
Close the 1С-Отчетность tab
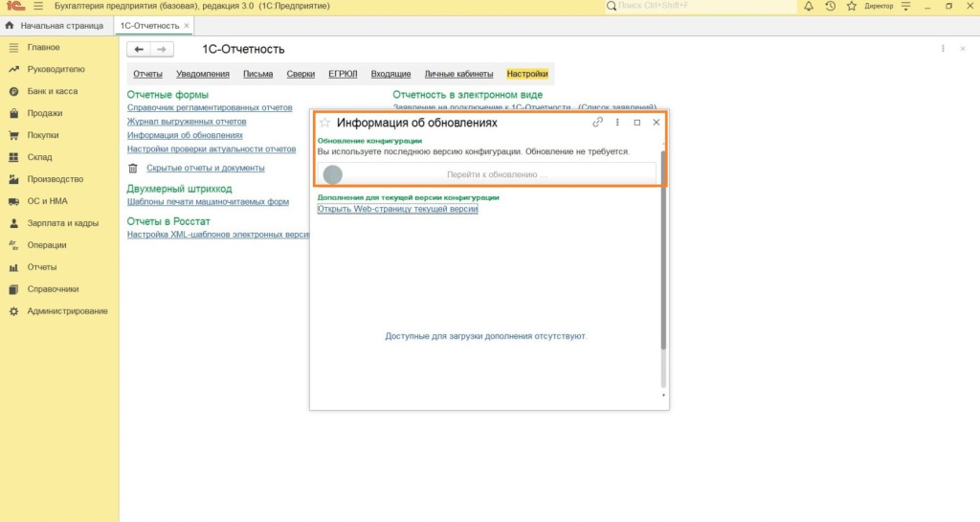[x=187, y=25]
